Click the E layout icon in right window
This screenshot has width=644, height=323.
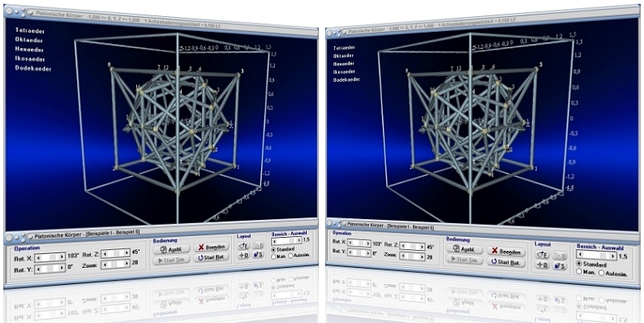[x=542, y=255]
